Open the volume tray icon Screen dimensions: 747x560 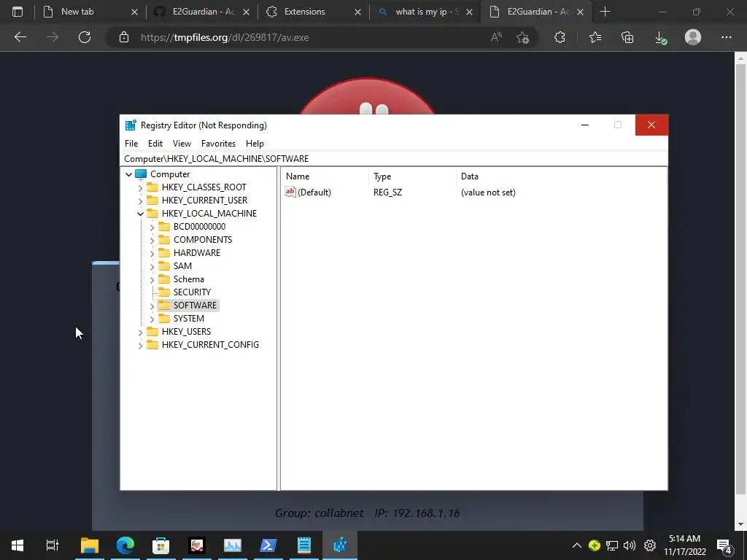630,545
